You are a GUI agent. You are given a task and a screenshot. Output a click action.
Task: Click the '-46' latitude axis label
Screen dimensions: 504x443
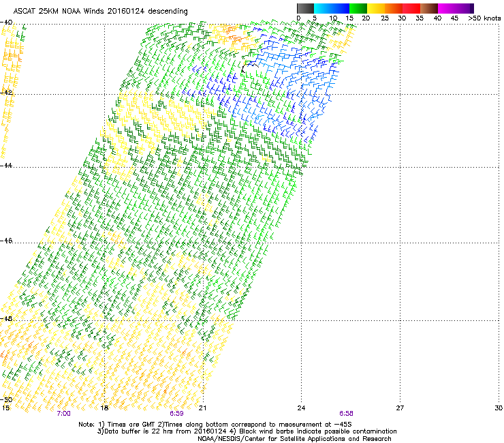coord(6,241)
